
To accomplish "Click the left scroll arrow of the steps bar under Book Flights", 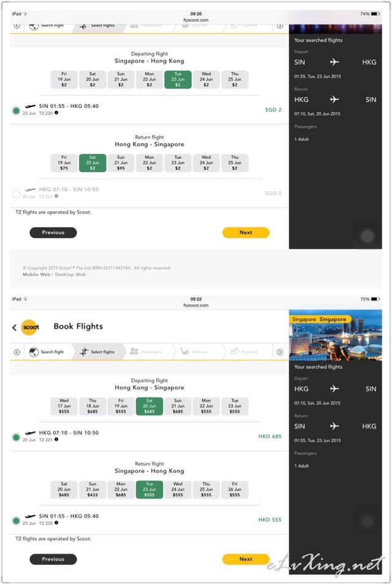I will [x=17, y=352].
